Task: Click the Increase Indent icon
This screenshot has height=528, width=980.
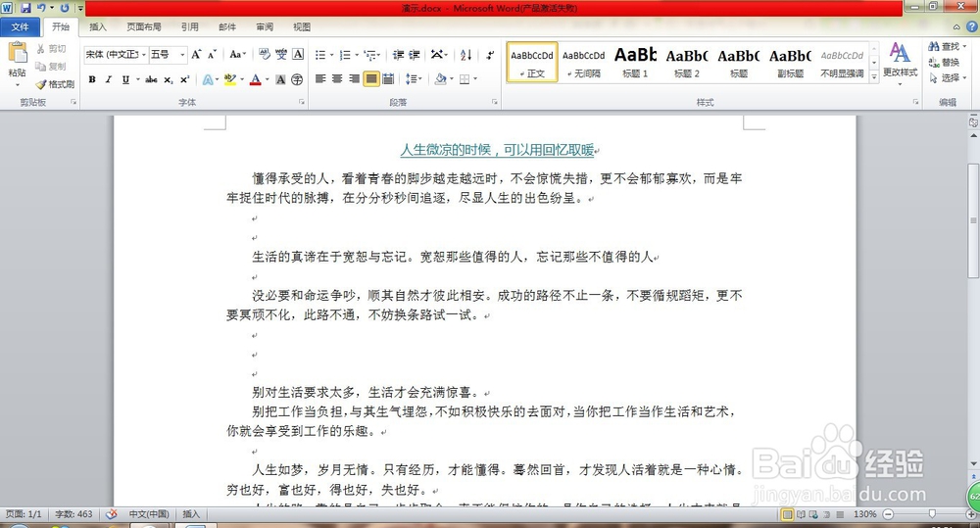Action: [415, 55]
